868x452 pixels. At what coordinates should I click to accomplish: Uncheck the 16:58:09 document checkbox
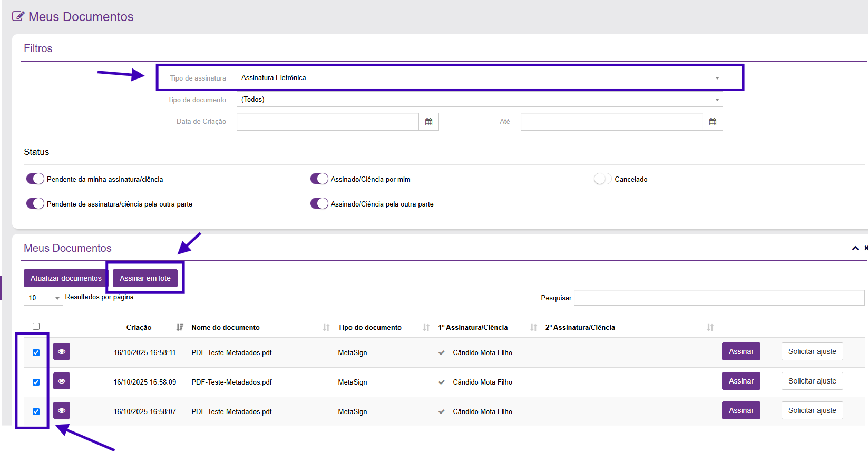tap(36, 382)
